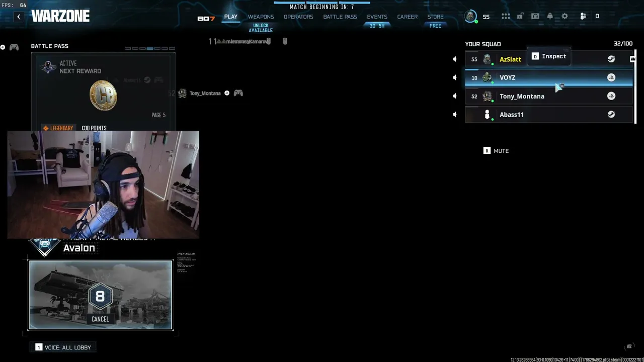Click the WARZONE logo

click(60, 17)
